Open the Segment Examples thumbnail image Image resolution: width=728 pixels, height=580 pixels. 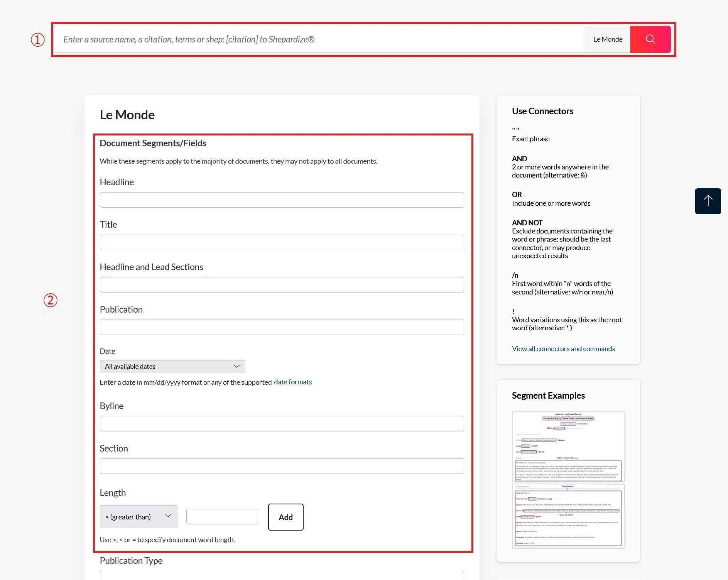click(568, 480)
